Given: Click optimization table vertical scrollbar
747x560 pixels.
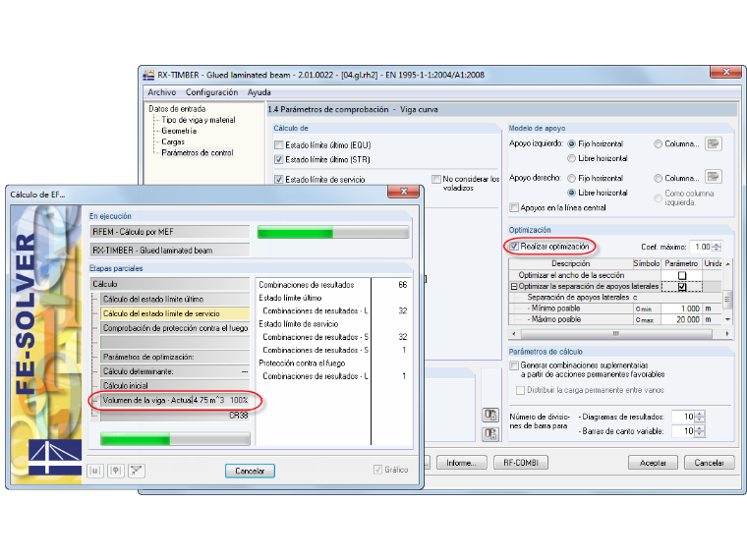Looking at the screenshot, I should [x=727, y=293].
